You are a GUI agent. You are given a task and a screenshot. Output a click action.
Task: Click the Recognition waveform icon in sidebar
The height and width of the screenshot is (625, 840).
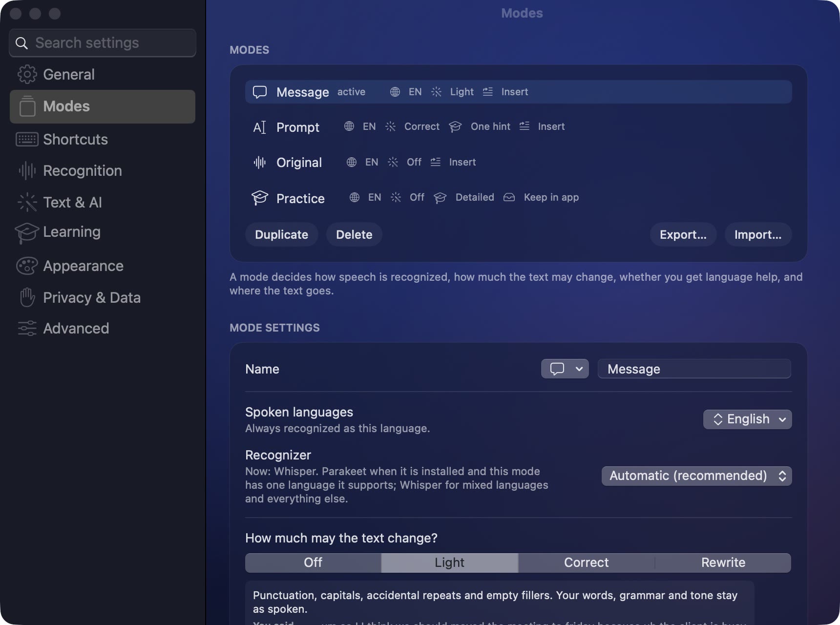tap(27, 170)
